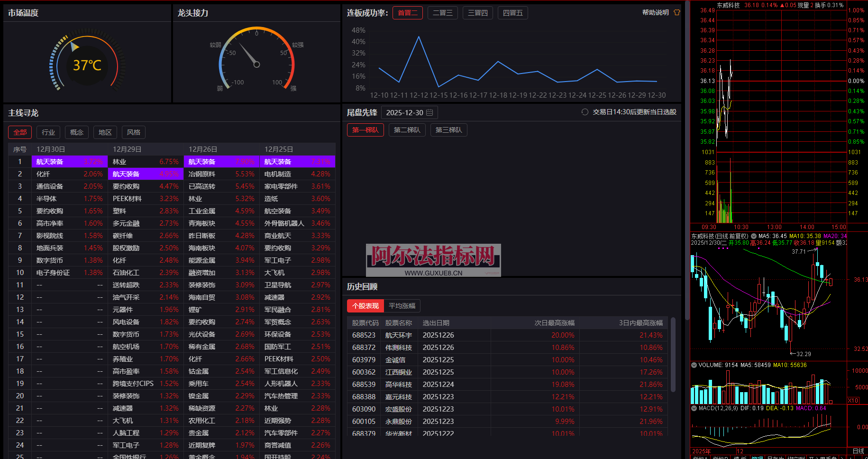The image size is (868, 459).
Task: Select 管理 on the bottom toolbar
Action: point(758,457)
